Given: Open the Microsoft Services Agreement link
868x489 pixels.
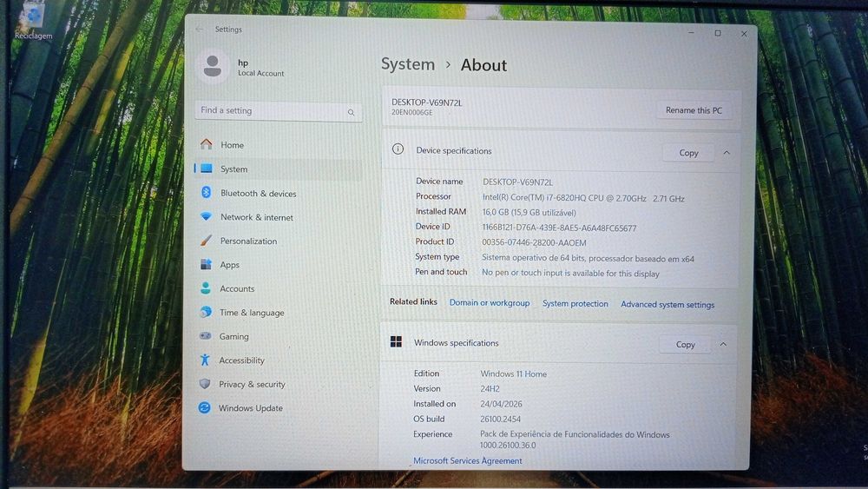Looking at the screenshot, I should coord(468,460).
